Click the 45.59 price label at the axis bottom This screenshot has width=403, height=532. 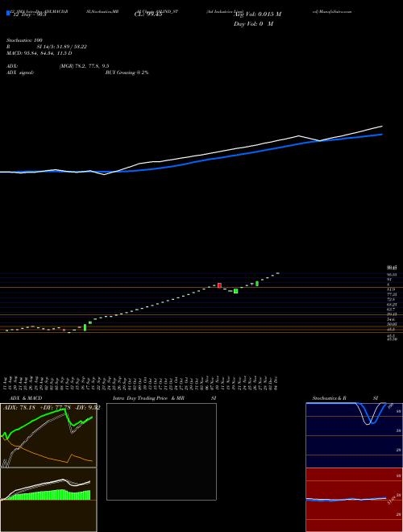pyautogui.click(x=392, y=339)
